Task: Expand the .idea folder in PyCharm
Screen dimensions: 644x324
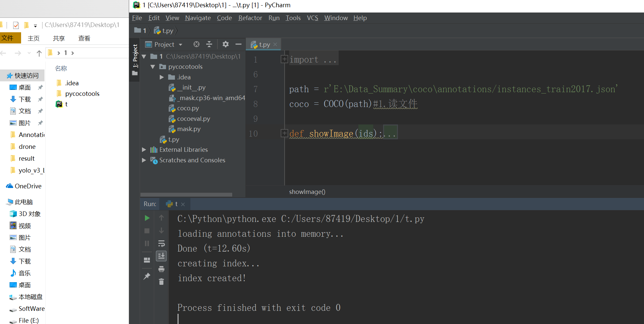Action: [x=162, y=77]
